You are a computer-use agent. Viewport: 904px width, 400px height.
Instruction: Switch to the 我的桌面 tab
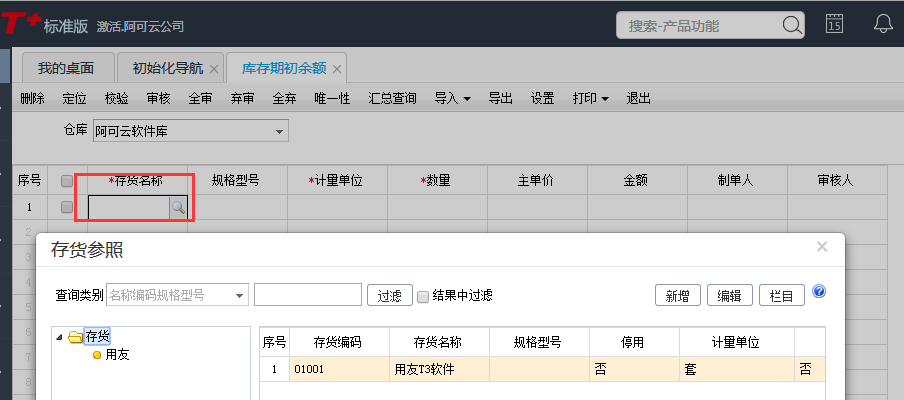[x=66, y=69]
